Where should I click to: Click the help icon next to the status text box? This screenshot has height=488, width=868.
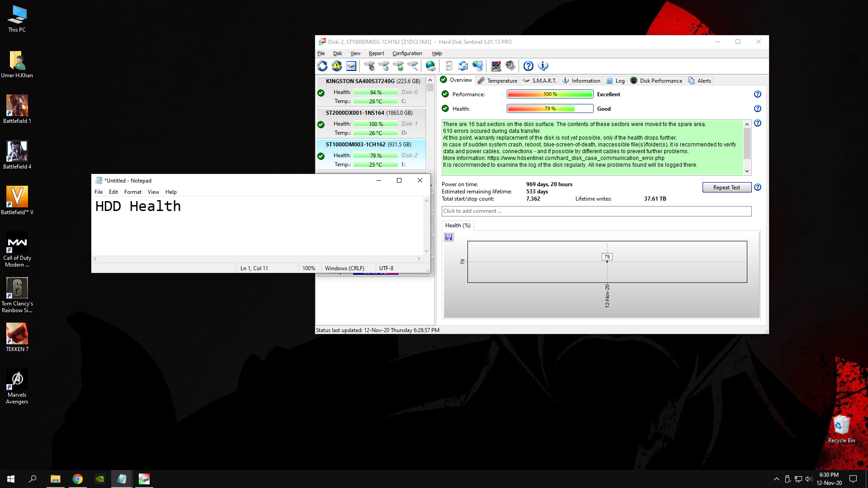coord(758,123)
